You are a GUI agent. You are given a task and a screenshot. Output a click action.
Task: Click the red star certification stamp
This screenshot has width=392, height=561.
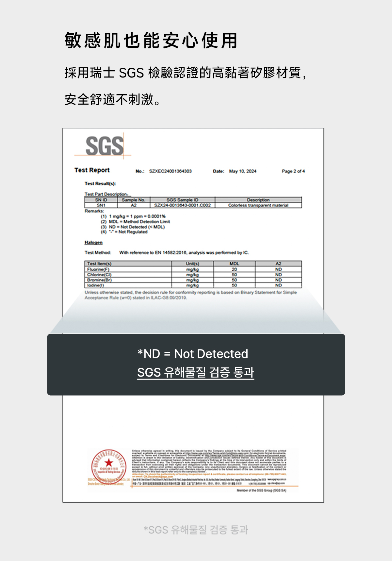pos(109,467)
